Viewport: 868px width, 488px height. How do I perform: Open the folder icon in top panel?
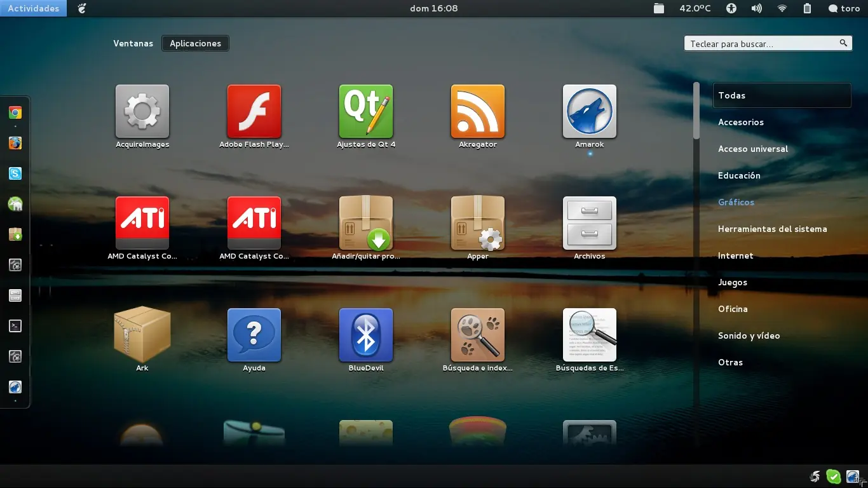[659, 8]
